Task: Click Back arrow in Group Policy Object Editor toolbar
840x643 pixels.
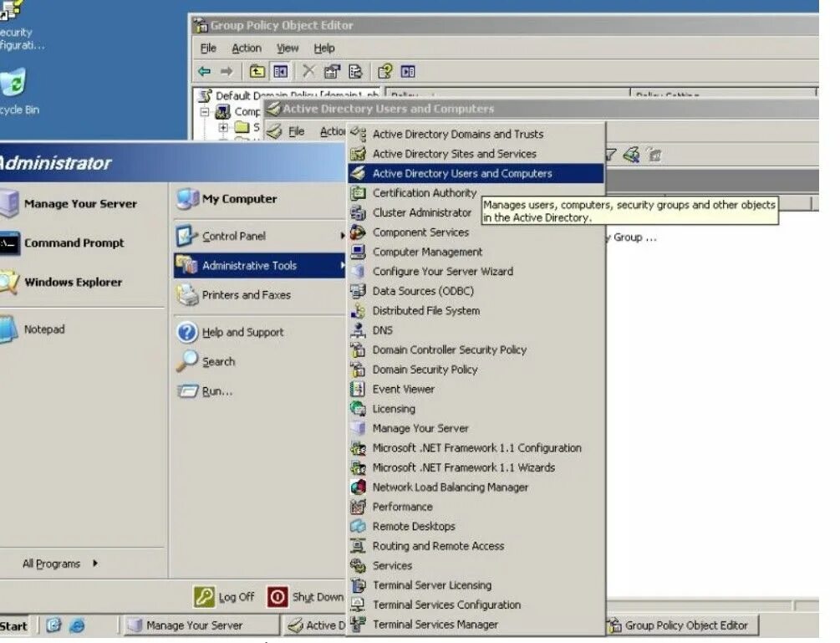Action: coord(204,71)
